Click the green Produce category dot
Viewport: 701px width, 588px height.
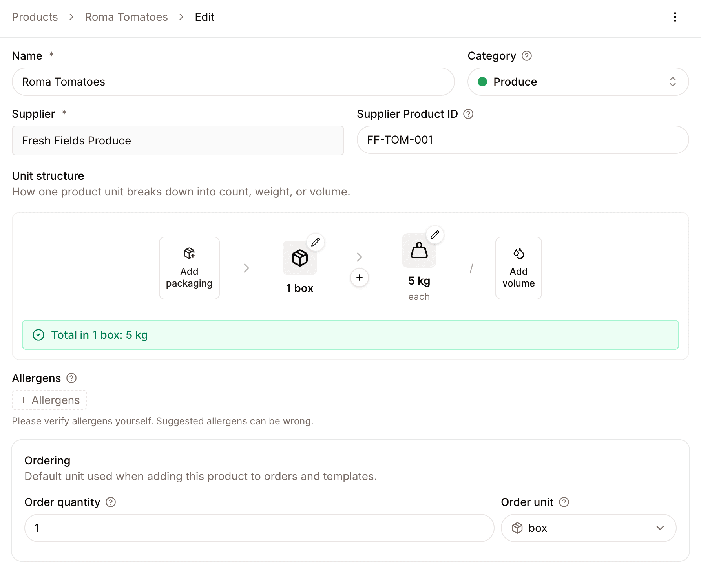pyautogui.click(x=482, y=82)
